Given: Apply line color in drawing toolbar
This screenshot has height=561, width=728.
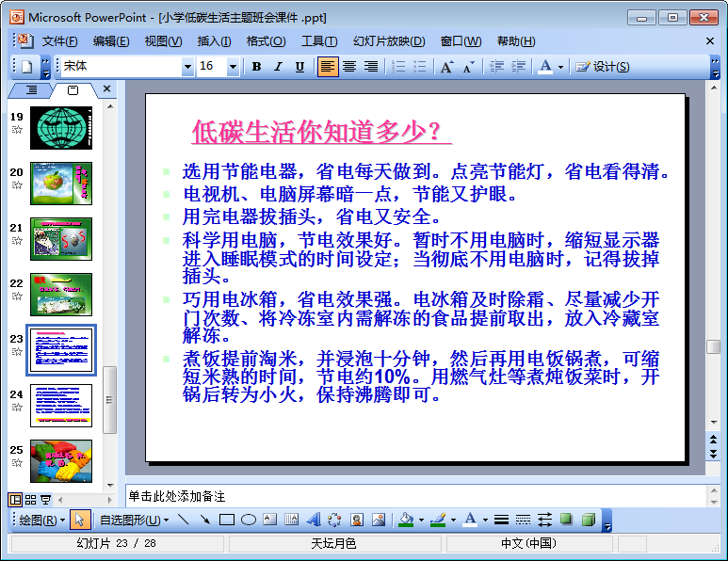Looking at the screenshot, I should [438, 520].
